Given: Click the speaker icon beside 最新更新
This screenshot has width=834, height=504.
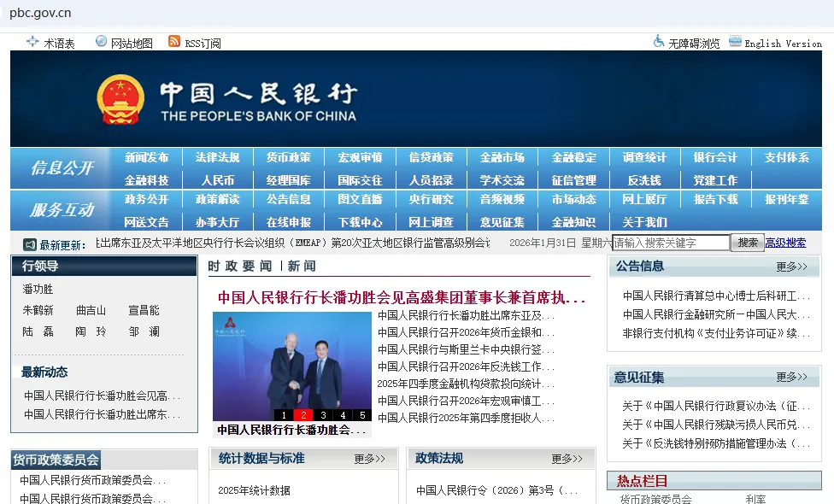Looking at the screenshot, I should click(x=29, y=244).
